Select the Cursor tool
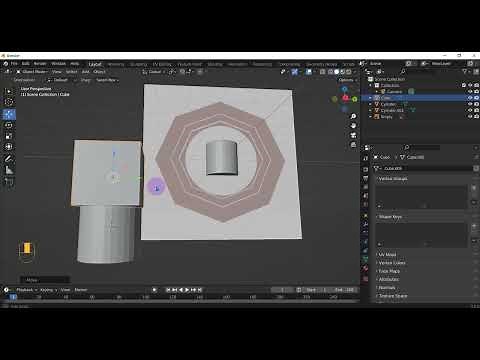Viewport: 480px width, 360px height. tap(9, 102)
